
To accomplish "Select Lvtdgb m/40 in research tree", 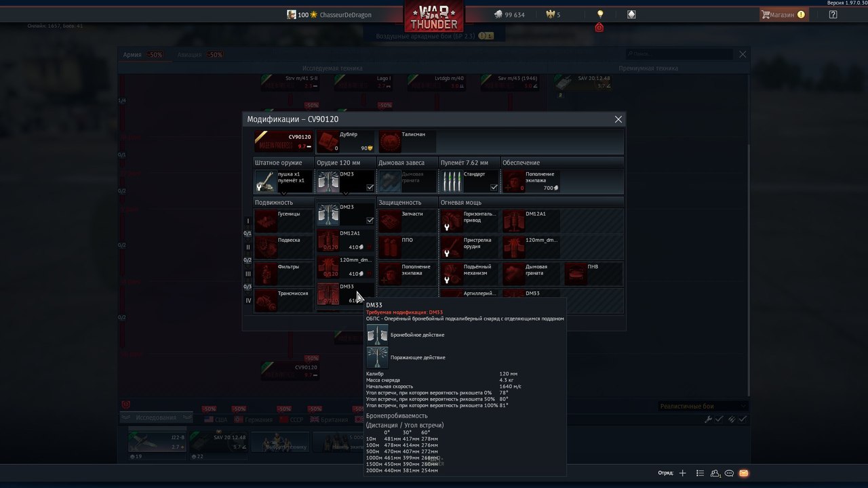I will 436,83.
